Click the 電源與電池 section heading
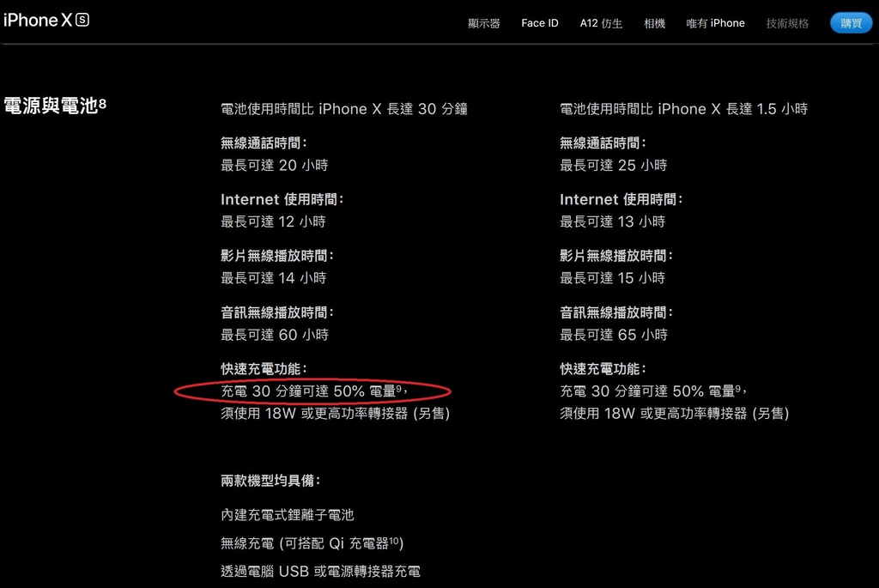Viewport: 879px width, 588px height. click(51, 106)
